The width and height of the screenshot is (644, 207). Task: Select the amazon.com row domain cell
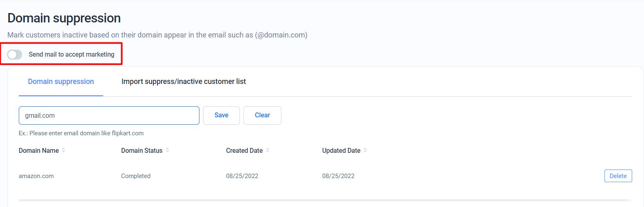36,176
